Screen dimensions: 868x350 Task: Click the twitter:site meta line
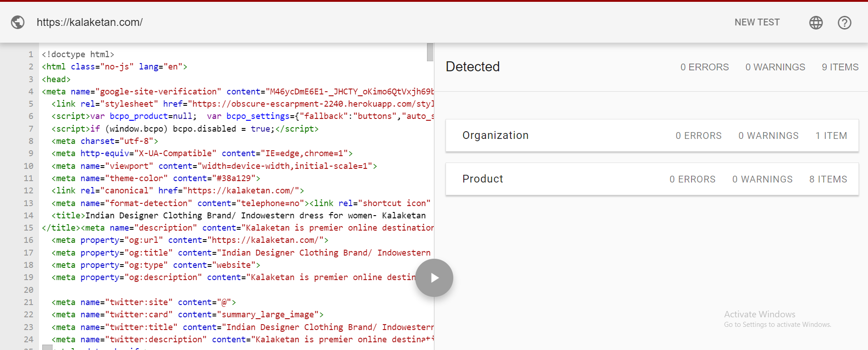tap(144, 302)
